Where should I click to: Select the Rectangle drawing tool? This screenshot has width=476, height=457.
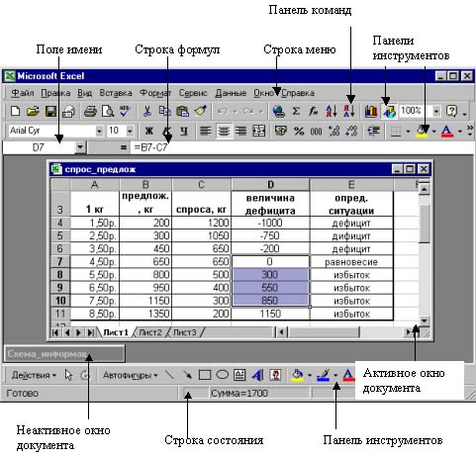pos(205,375)
